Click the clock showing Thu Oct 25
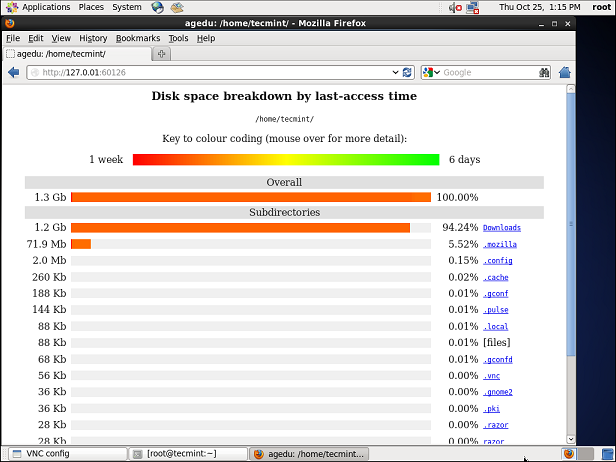Screen dimensions: 616x462 coord(539,7)
